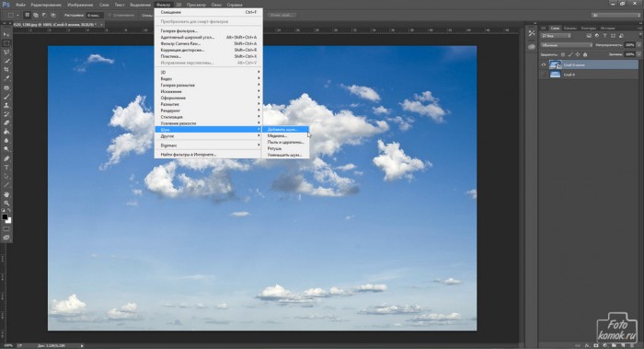This screenshot has width=644, height=349.
Task: Click the background color swatch
Action: pos(8,220)
